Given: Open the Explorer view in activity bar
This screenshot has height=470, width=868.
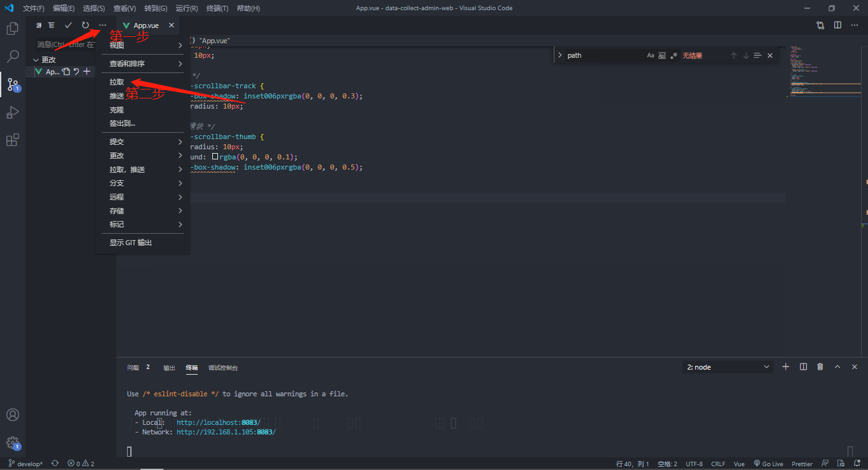Looking at the screenshot, I should click(12, 29).
